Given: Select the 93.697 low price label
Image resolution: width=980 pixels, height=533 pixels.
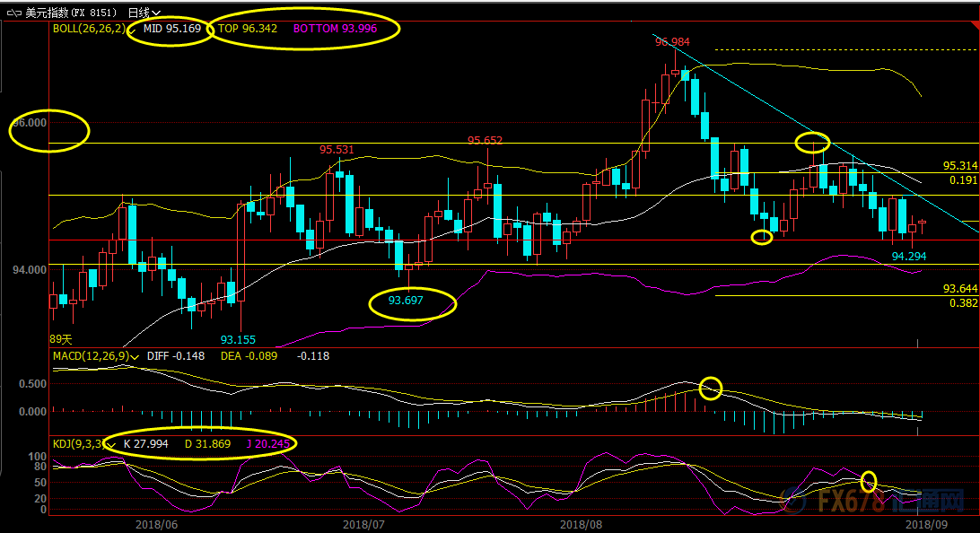Looking at the screenshot, I should coord(406,301).
